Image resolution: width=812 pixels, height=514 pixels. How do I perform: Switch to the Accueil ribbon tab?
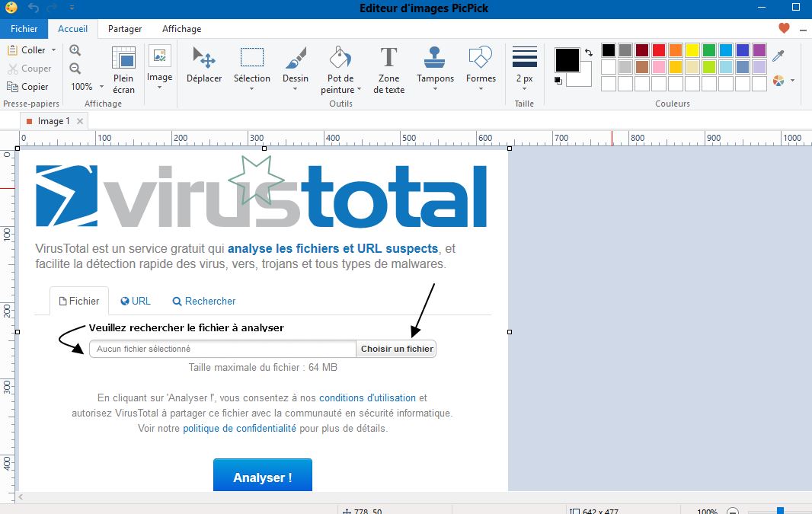point(72,29)
